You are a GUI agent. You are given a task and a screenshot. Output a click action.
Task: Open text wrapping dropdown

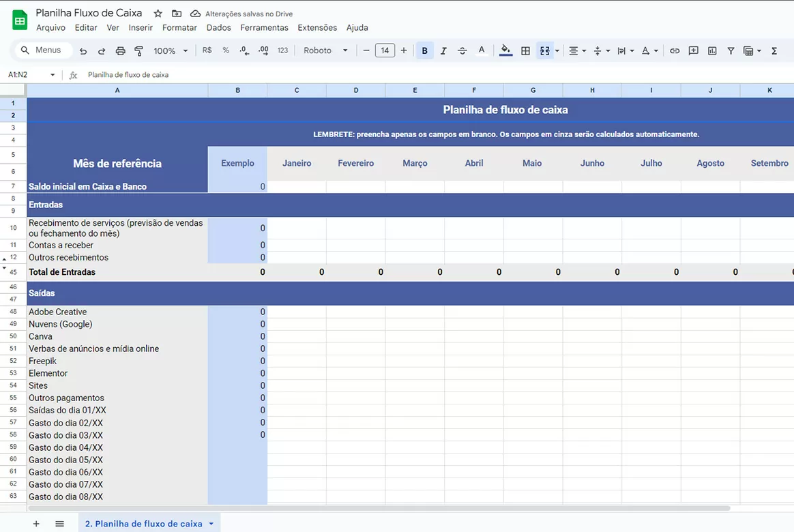pos(626,50)
